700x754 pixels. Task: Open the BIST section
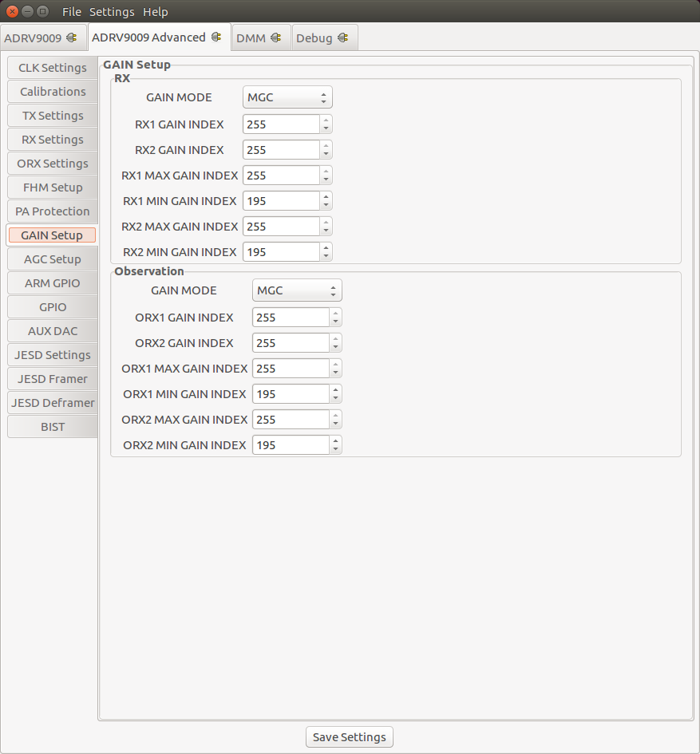52,426
